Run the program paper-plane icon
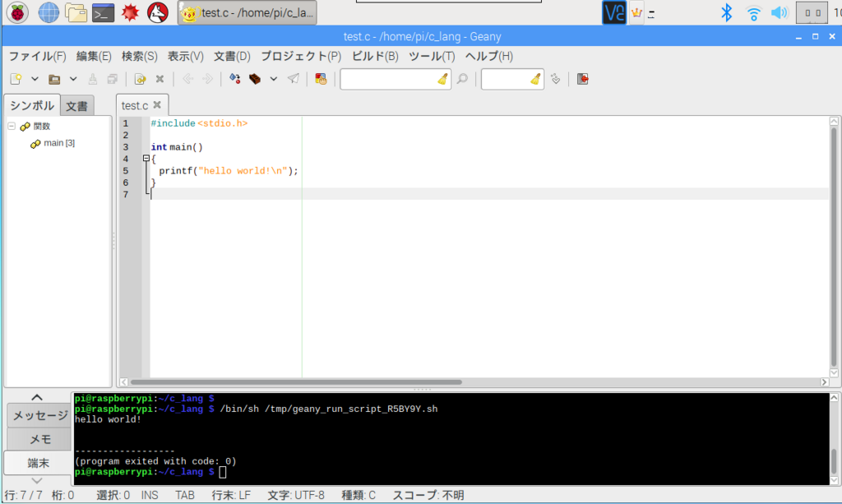 [294, 80]
